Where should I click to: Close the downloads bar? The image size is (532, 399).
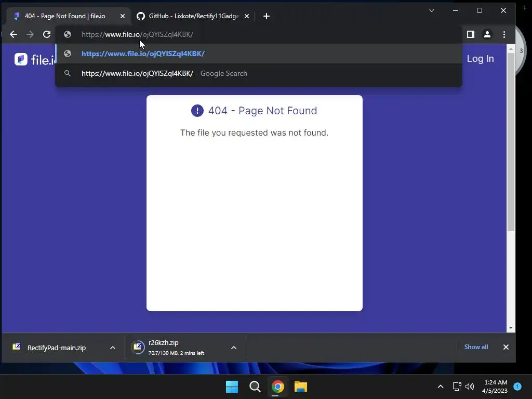pos(506,347)
